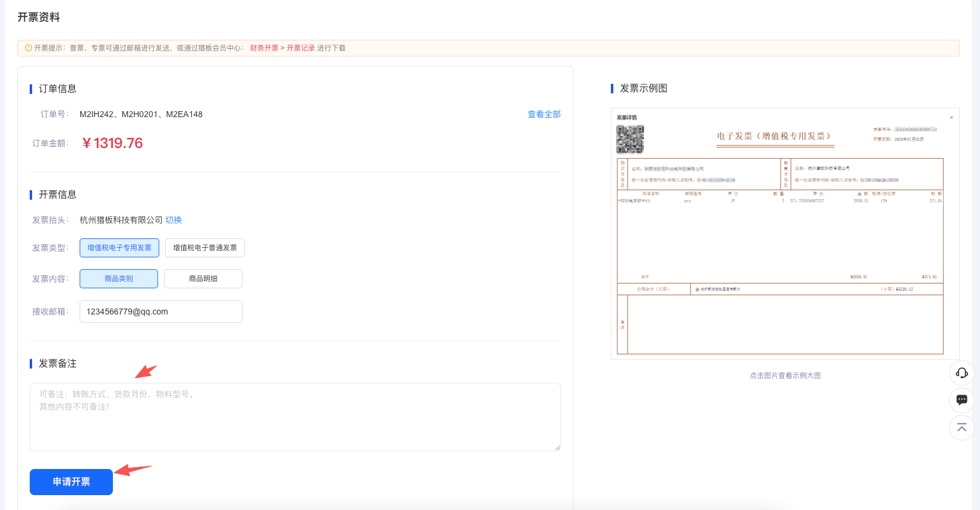The image size is (980, 510).
Task: Click 切换 to change invoice title
Action: pos(174,220)
